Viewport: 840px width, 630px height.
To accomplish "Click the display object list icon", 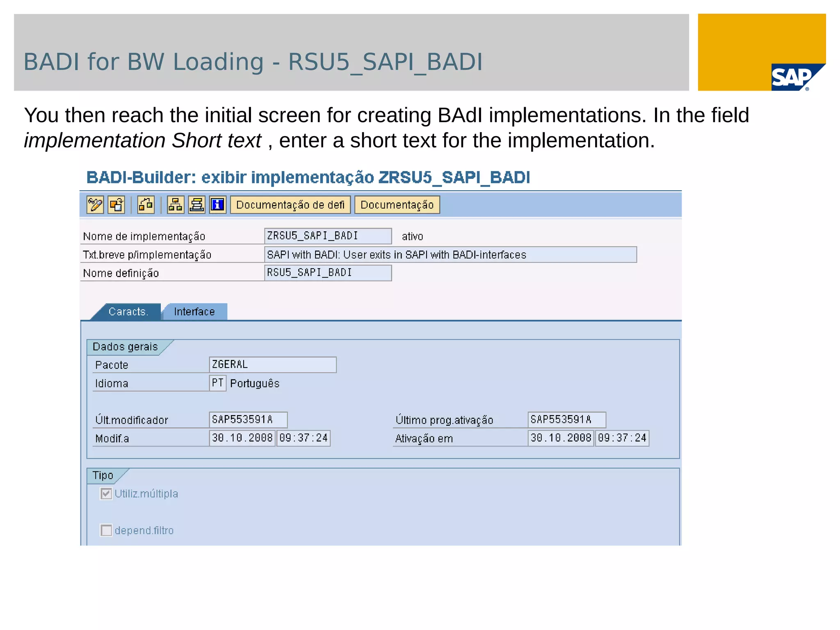I will coord(197,205).
